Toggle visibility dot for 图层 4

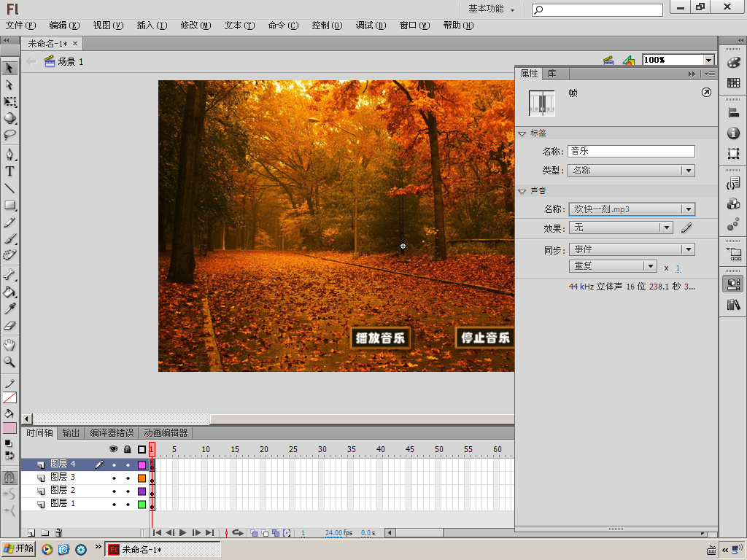[114, 464]
